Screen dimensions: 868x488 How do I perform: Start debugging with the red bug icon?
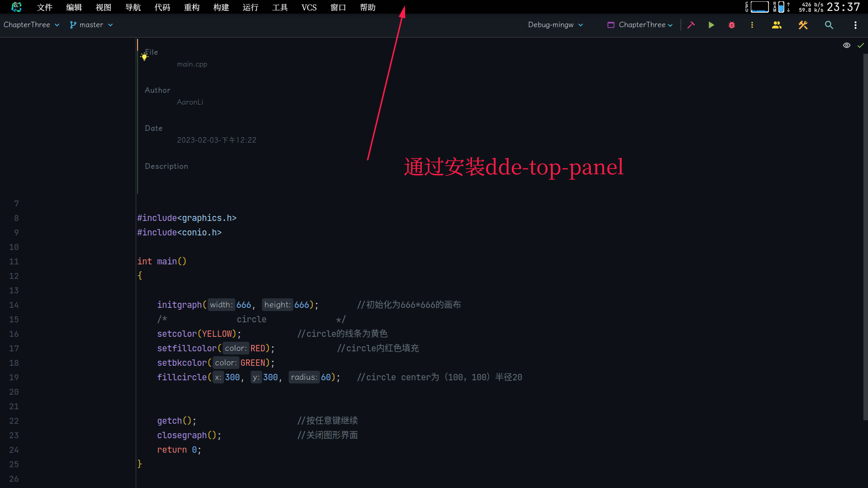[732, 25]
